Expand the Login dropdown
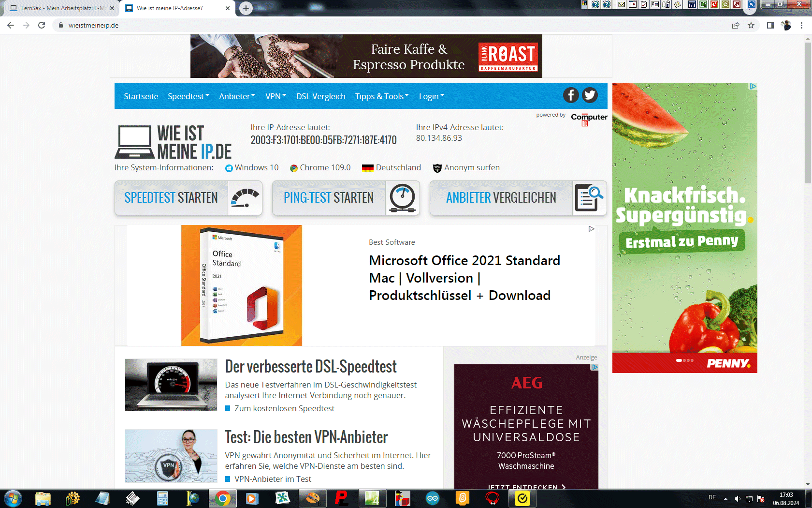This screenshot has height=508, width=812. pos(431,96)
